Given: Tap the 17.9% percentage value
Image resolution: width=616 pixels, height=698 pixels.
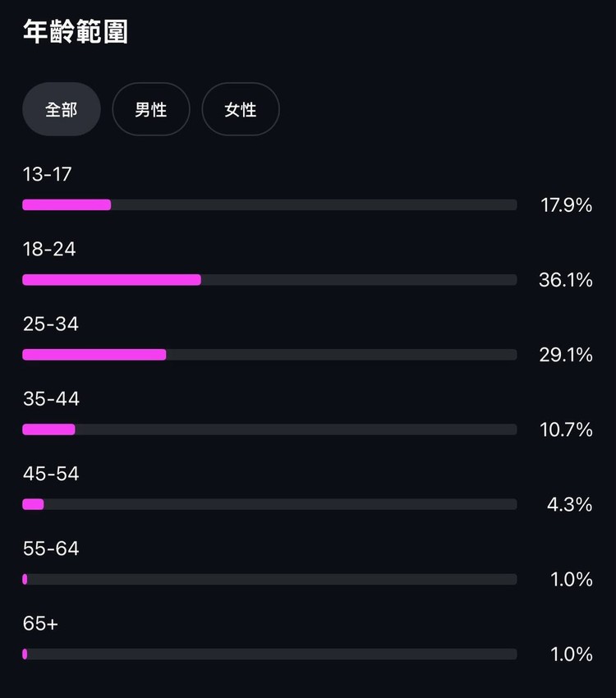Looking at the screenshot, I should click(566, 205).
